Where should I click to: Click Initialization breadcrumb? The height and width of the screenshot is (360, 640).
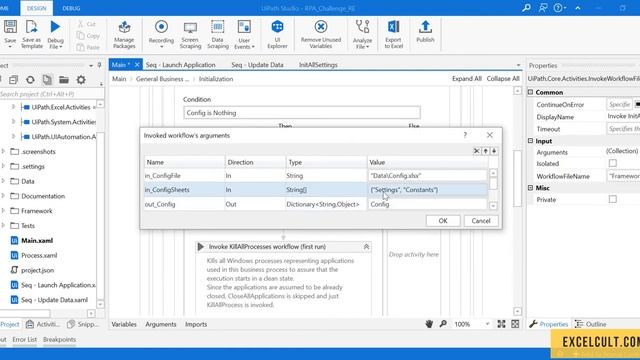pyautogui.click(x=216, y=79)
